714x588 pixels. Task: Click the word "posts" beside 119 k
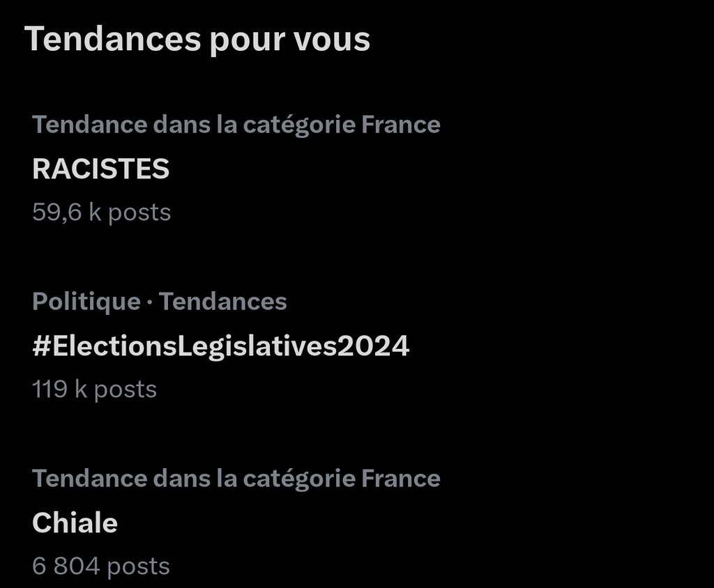click(126, 389)
